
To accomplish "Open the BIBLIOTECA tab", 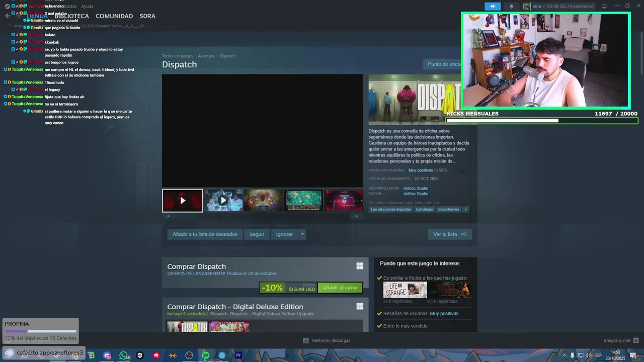I will [x=71, y=16].
